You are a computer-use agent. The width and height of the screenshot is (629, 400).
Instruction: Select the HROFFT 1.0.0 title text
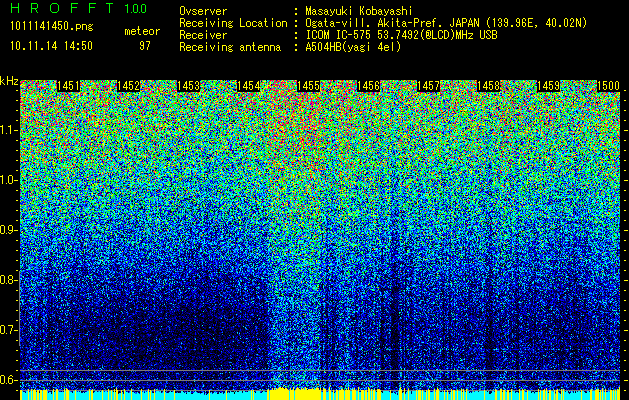click(79, 8)
